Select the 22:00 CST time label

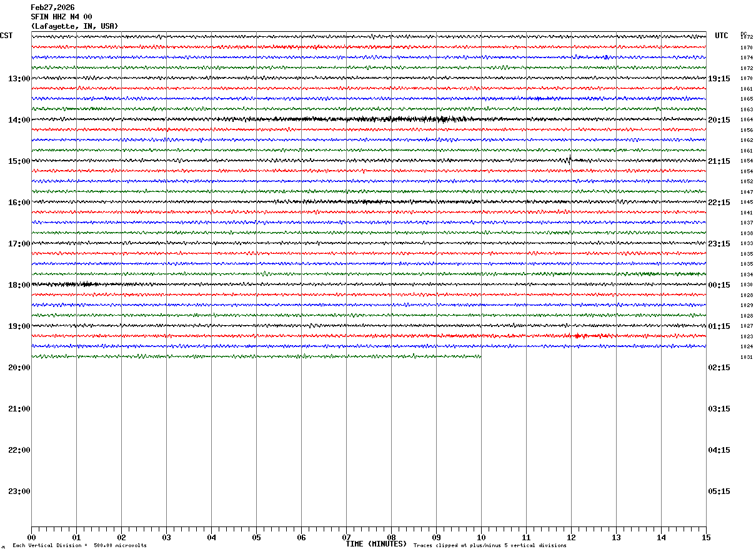point(19,450)
